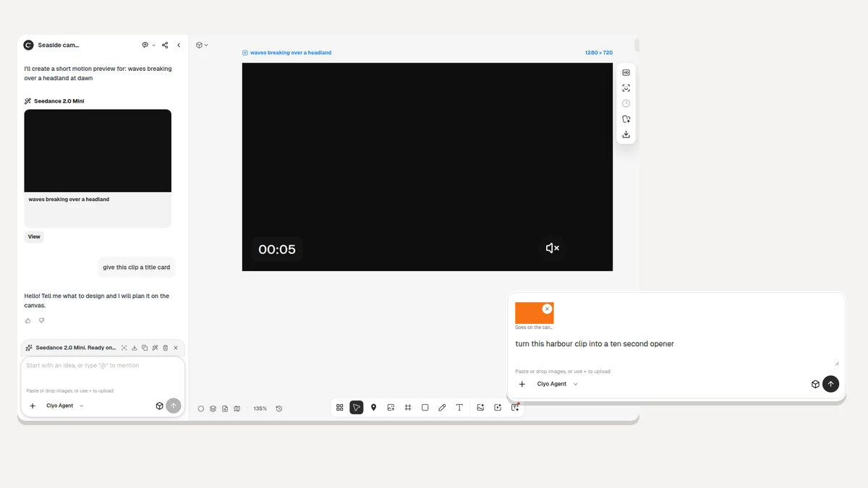Click the focus icon in the Seedance selection bar
Image resolution: width=868 pixels, height=488 pixels.
coord(124,348)
